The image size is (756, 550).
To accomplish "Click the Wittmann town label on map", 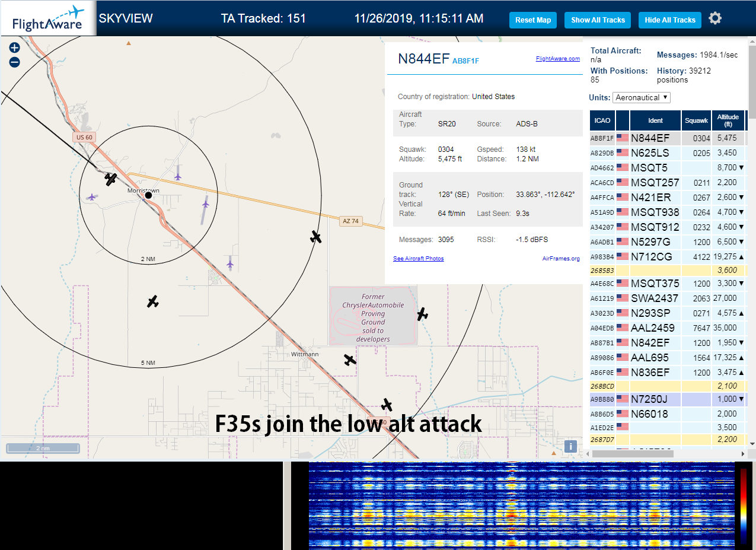I will tap(305, 354).
